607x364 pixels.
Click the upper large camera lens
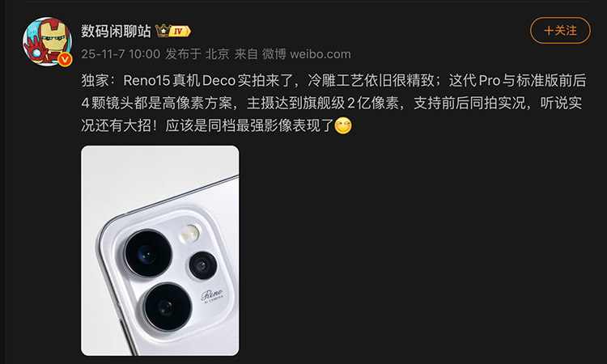coord(148,253)
